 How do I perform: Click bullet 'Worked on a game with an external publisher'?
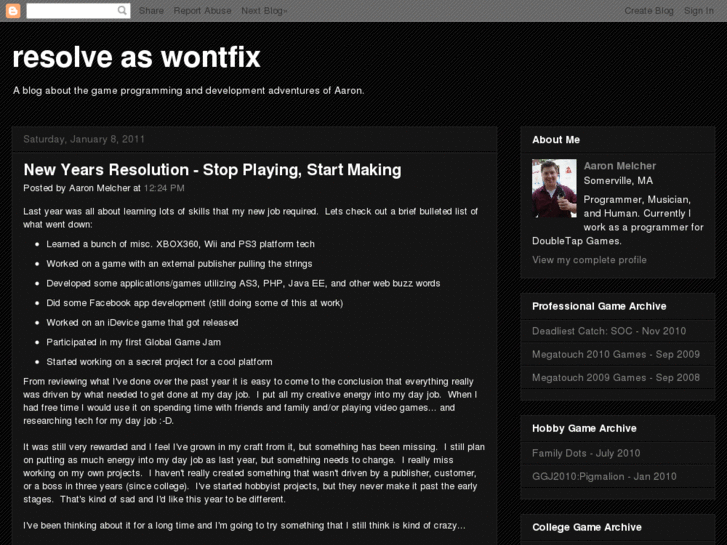click(179, 264)
